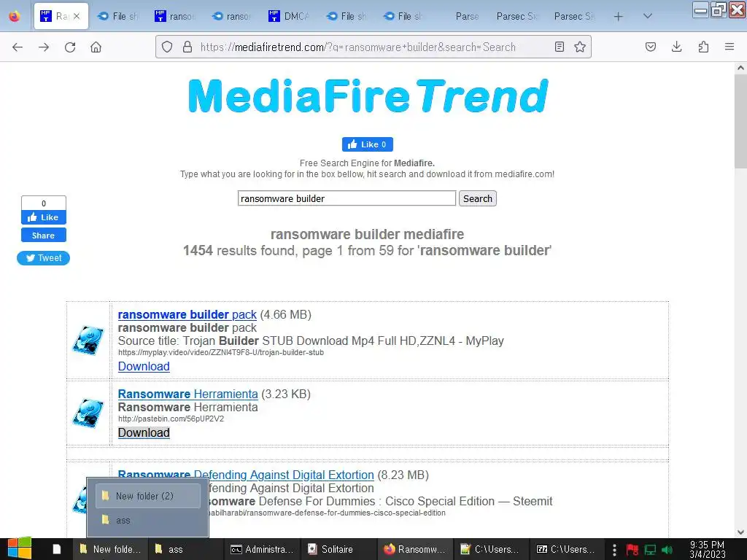
Task: Select ass folder in taskbar popup
Action: (147, 521)
